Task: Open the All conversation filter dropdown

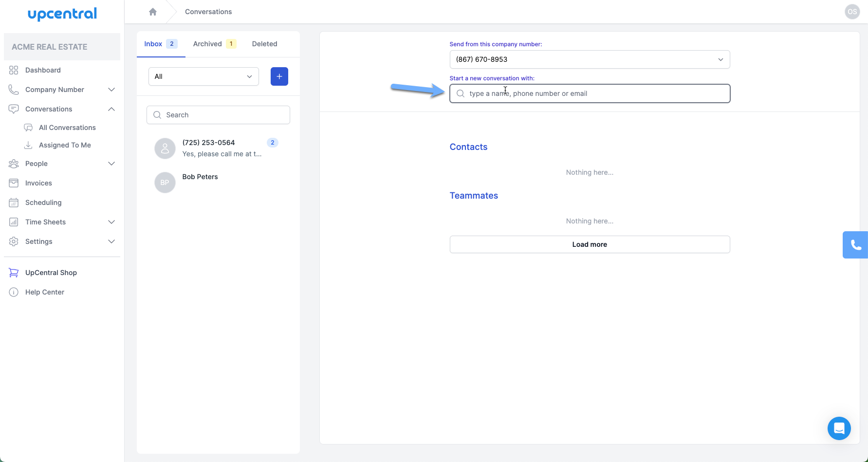Action: 203,76
